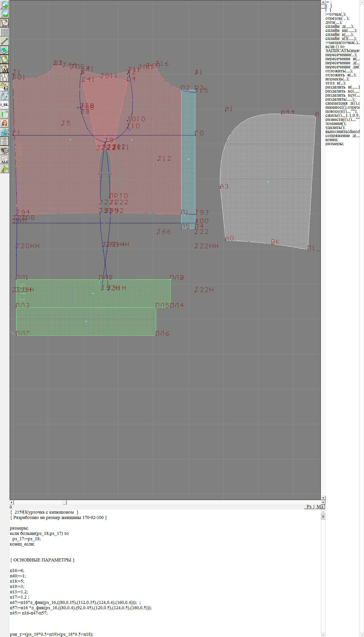Click the zoom out magnifier icon
Screen dimensions: 364x637
5,13
